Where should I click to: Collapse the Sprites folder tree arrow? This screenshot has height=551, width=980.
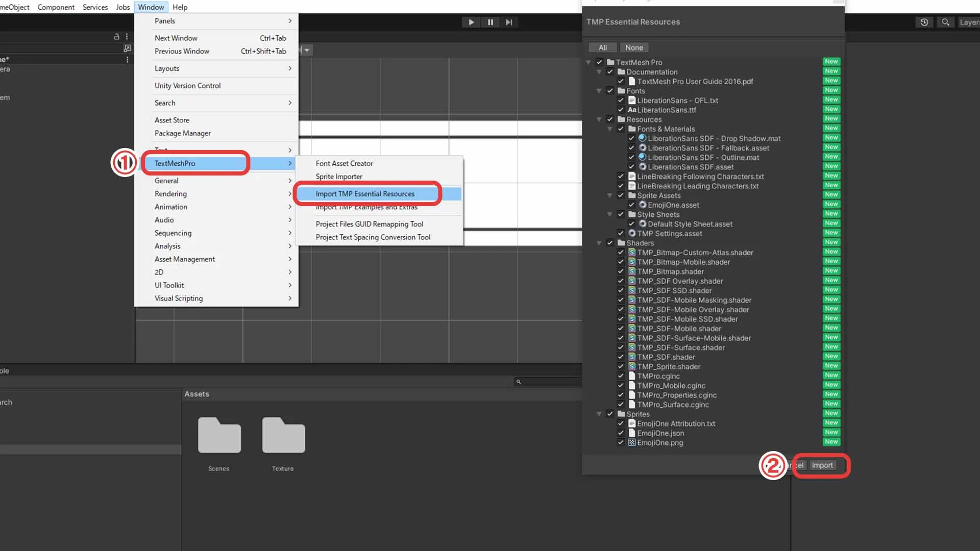(599, 414)
